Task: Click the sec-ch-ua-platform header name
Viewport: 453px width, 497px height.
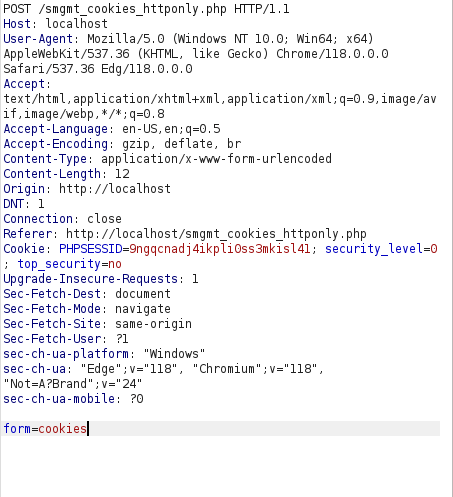Action: pos(66,354)
